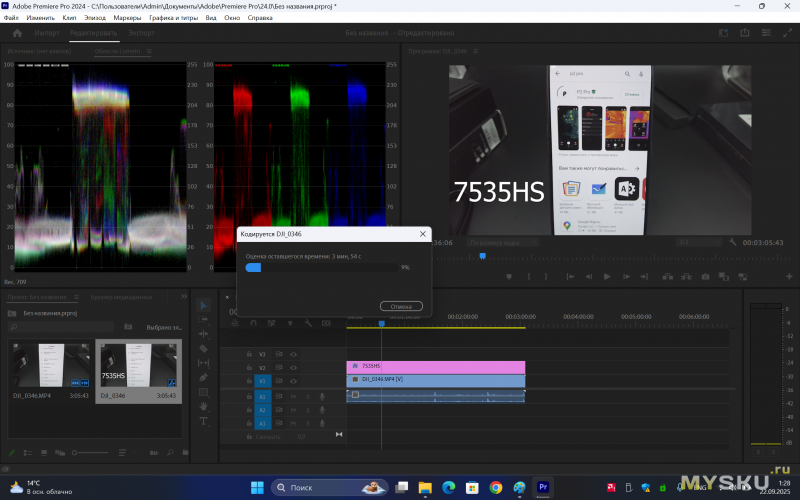Click the Lift button in Program monitor

[667, 277]
